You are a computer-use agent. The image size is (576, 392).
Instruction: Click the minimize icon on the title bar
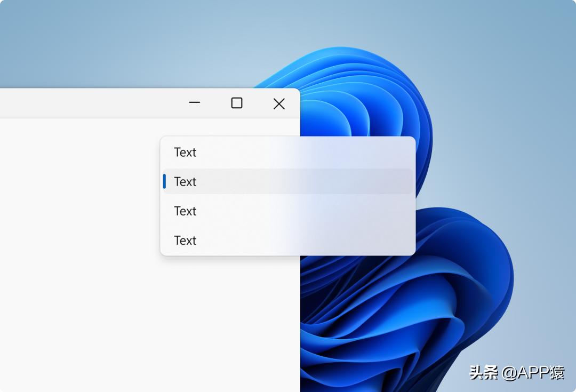click(194, 103)
